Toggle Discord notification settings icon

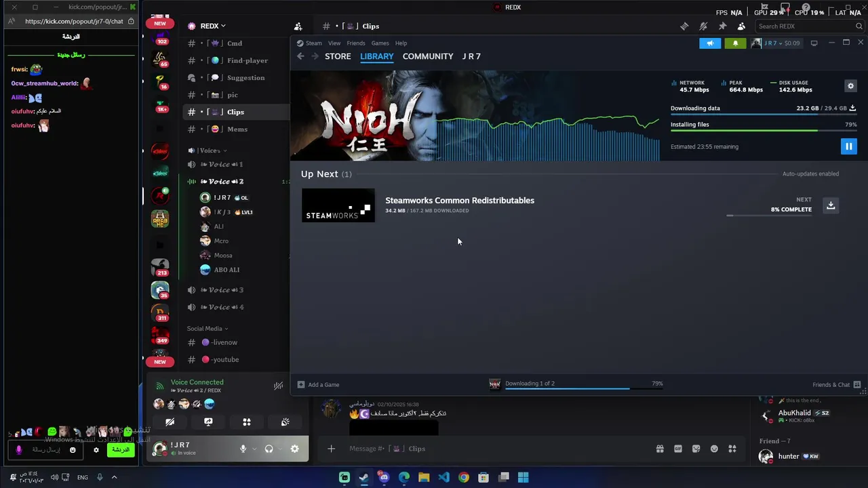click(703, 26)
